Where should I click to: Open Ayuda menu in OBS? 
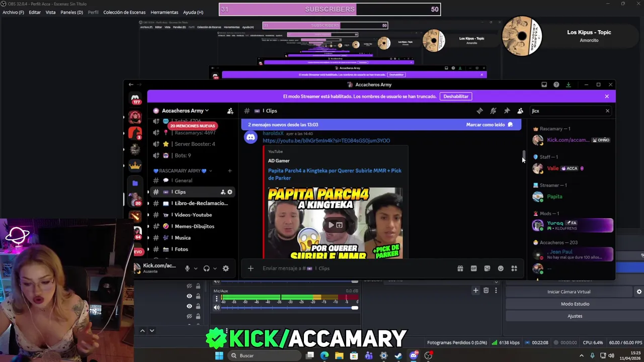tap(193, 12)
